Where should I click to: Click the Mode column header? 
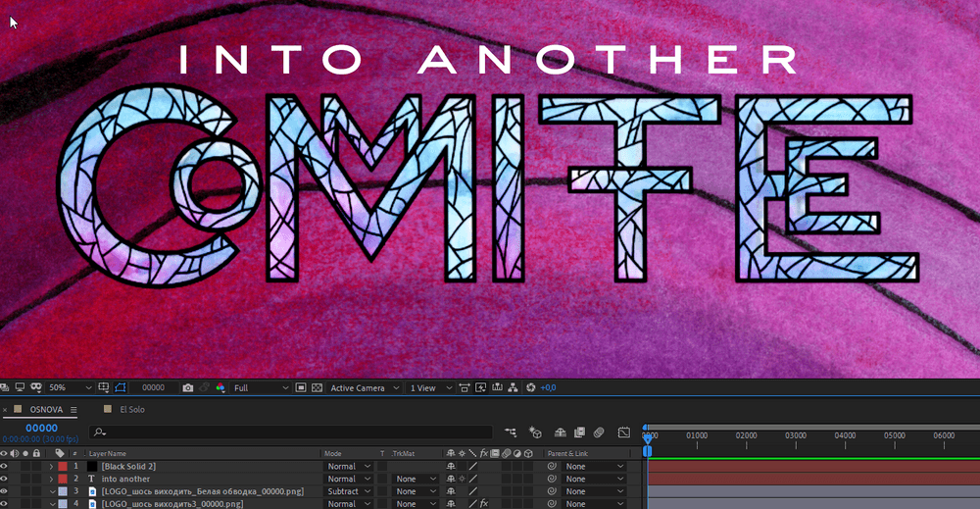click(x=333, y=453)
